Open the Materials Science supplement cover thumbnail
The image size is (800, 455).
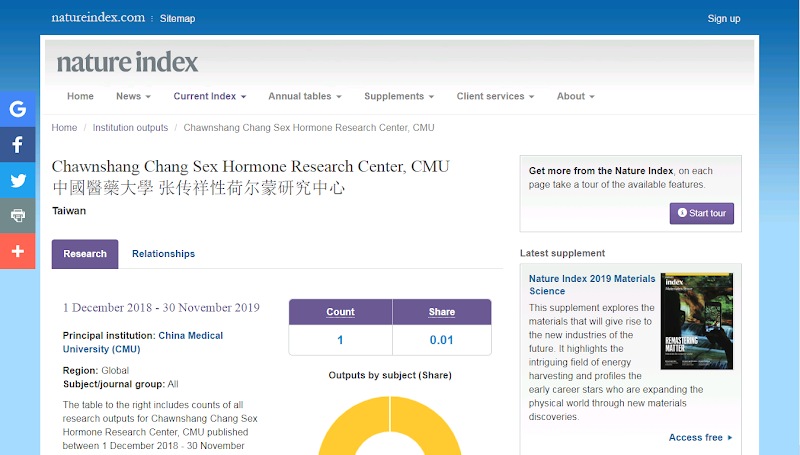696,321
